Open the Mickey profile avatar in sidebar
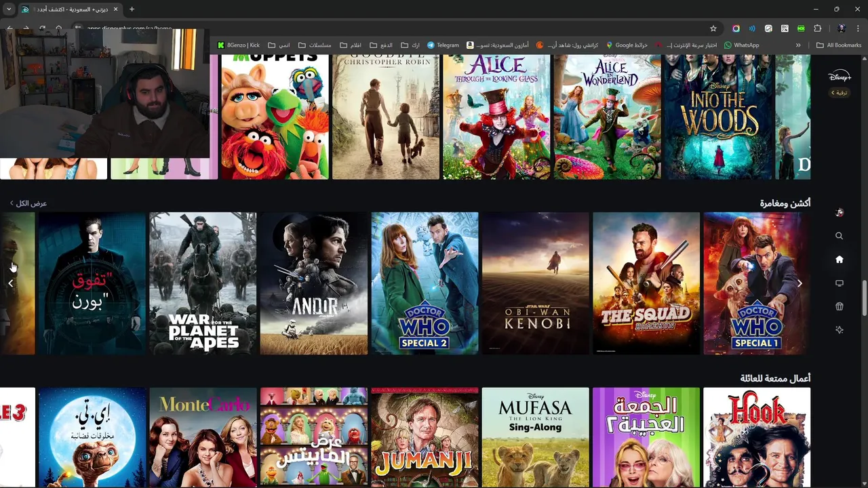 [839, 212]
